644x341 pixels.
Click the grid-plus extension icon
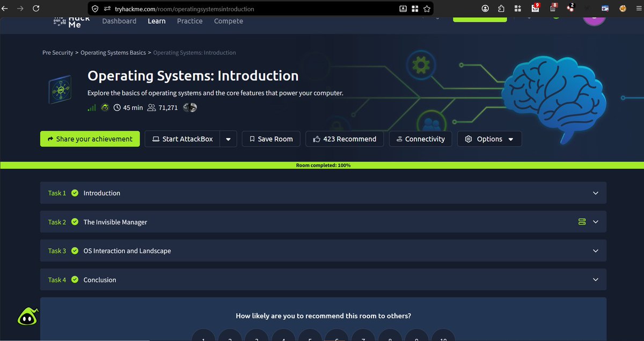tap(517, 9)
